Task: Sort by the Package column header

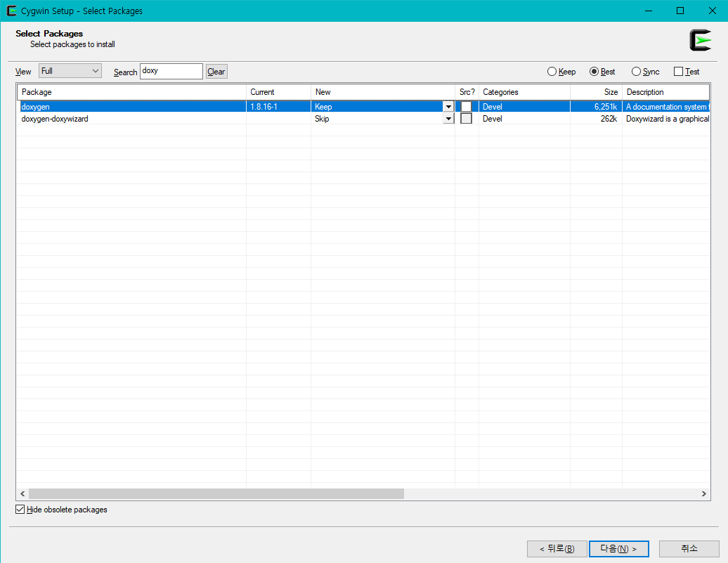Action: click(x=132, y=92)
